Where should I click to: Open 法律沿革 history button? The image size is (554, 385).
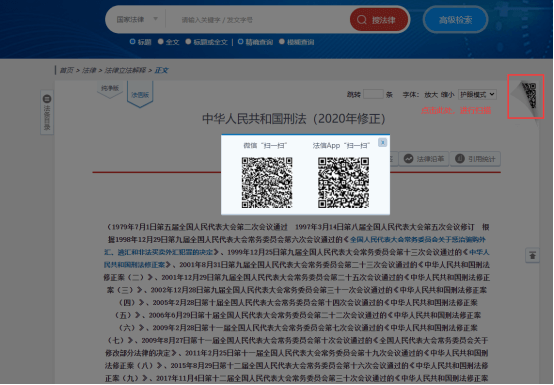(424, 159)
